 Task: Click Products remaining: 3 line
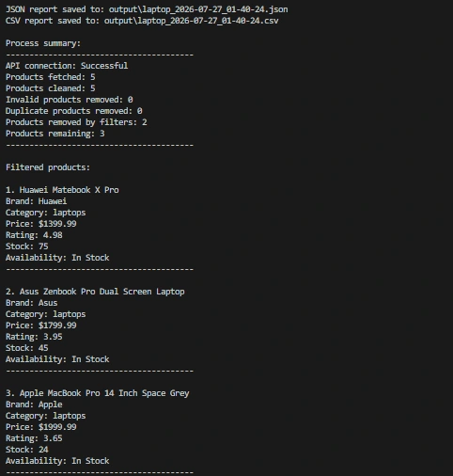click(x=55, y=134)
